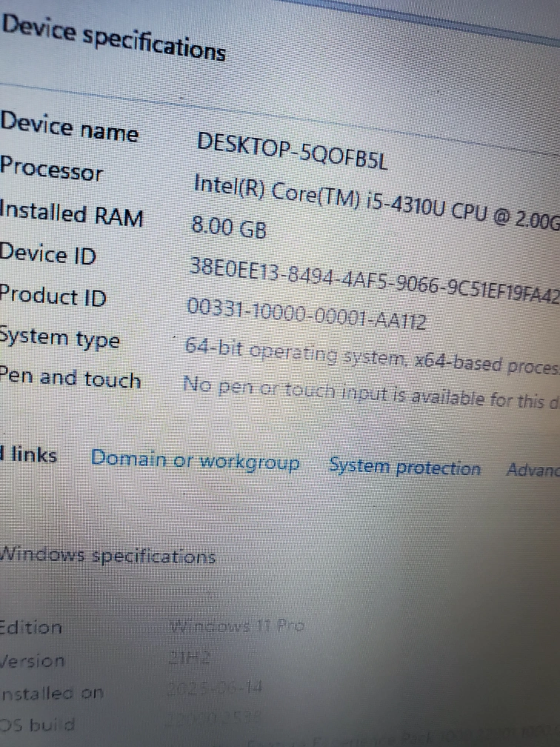Click the OS build label
The width and height of the screenshot is (560, 747).
(37, 725)
